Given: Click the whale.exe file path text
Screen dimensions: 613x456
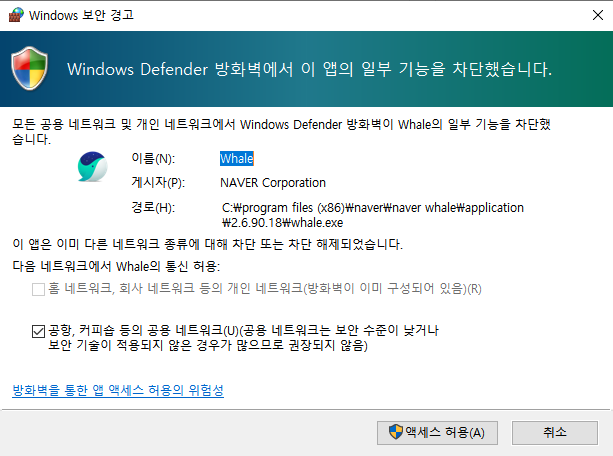Looking at the screenshot, I should 373,215.
